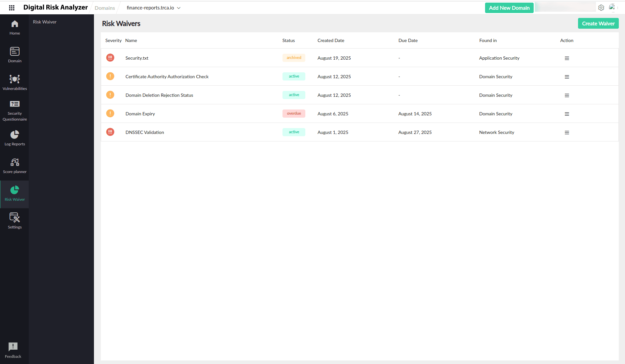Screen dimensions: 625x364
Task: Click the Create Waiver button
Action: [x=598, y=23]
